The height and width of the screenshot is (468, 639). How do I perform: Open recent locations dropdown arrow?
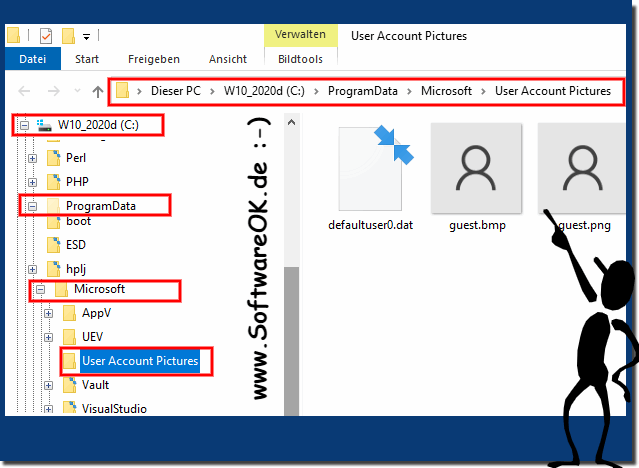click(77, 91)
